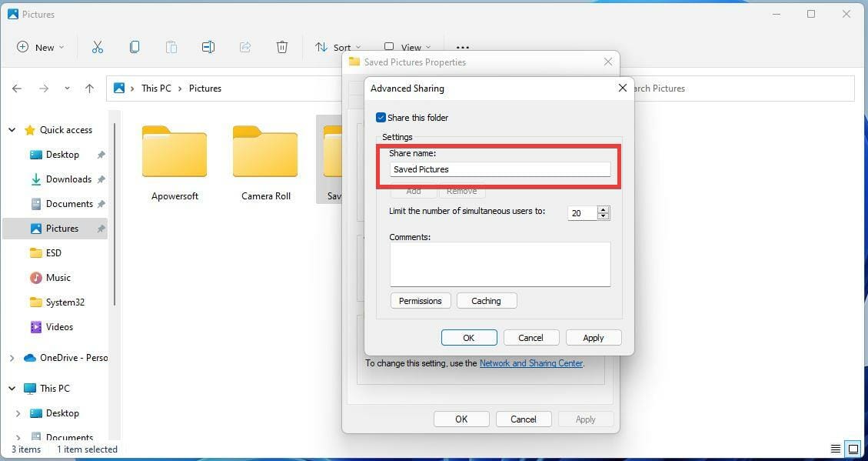Click the Copy icon in the toolbar

pos(135,47)
